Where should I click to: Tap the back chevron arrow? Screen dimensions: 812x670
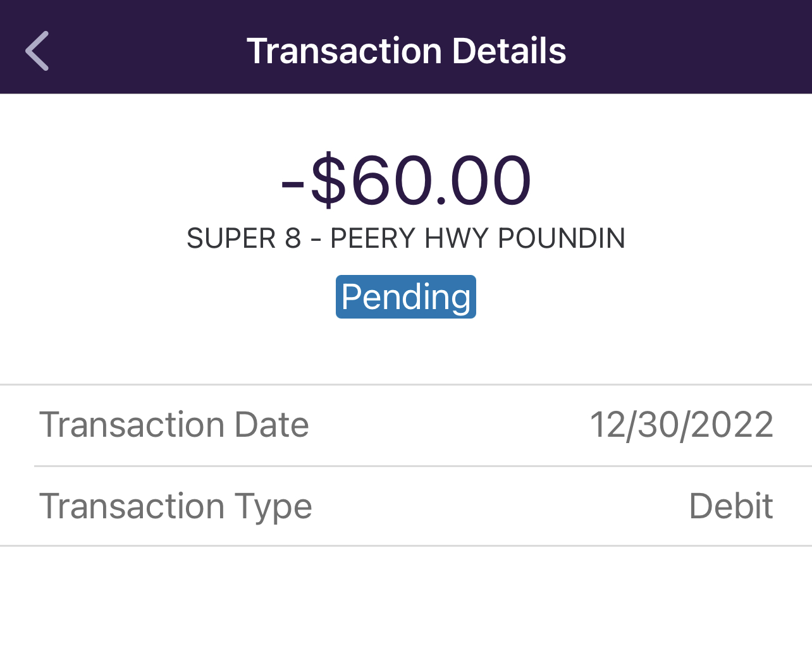pyautogui.click(x=37, y=51)
